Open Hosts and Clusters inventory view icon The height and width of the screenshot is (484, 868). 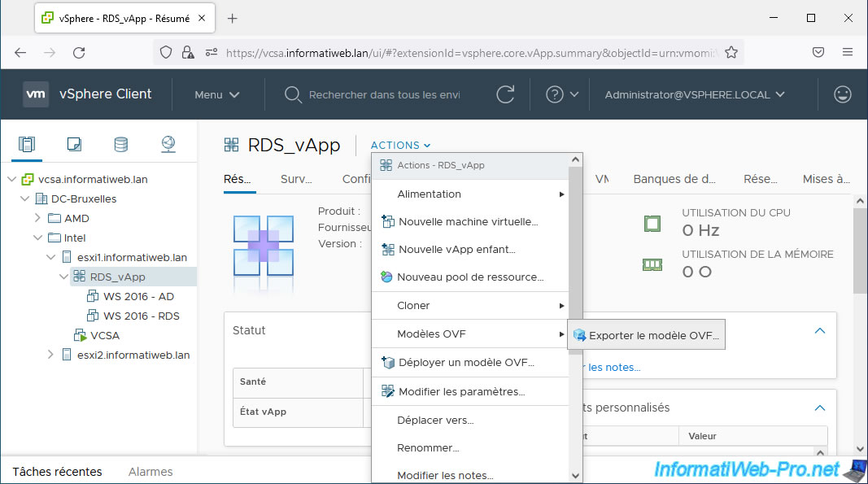pos(27,145)
